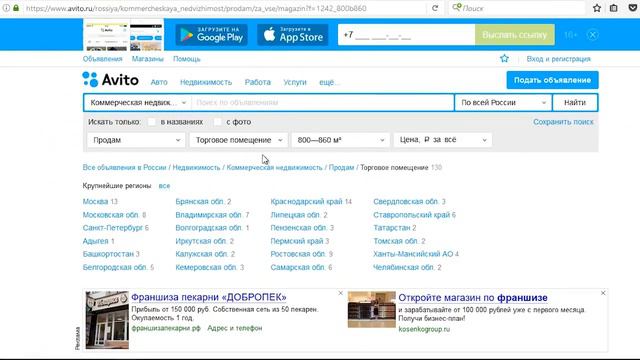640x360 pixels.
Task: Open the Pocket icon in browser toolbar
Action: point(633,8)
